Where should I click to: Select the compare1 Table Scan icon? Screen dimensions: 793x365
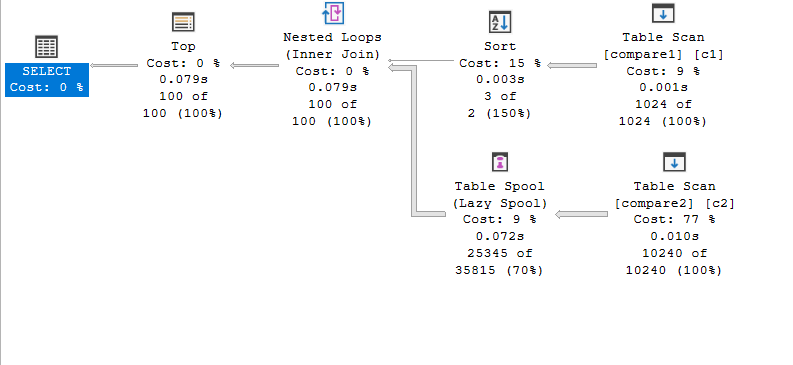click(663, 14)
